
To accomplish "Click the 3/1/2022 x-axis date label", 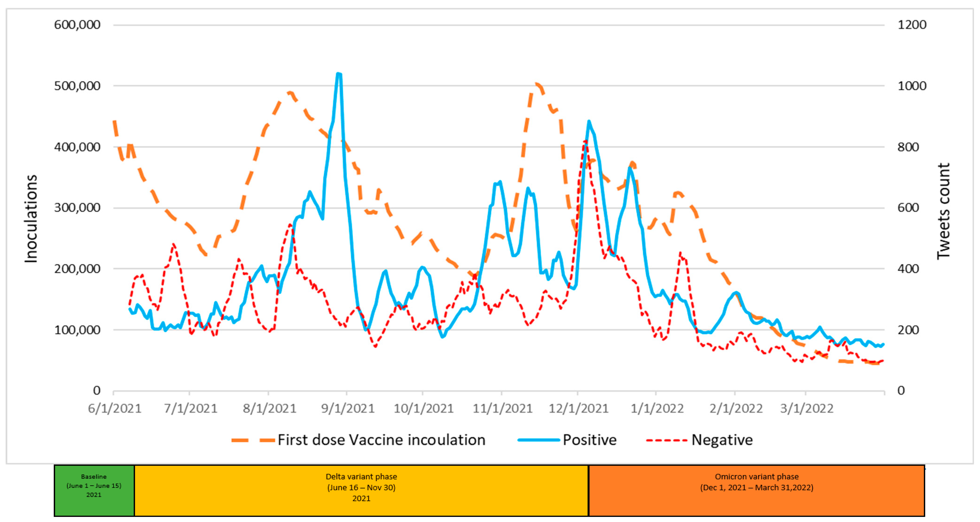I will 807,409.
